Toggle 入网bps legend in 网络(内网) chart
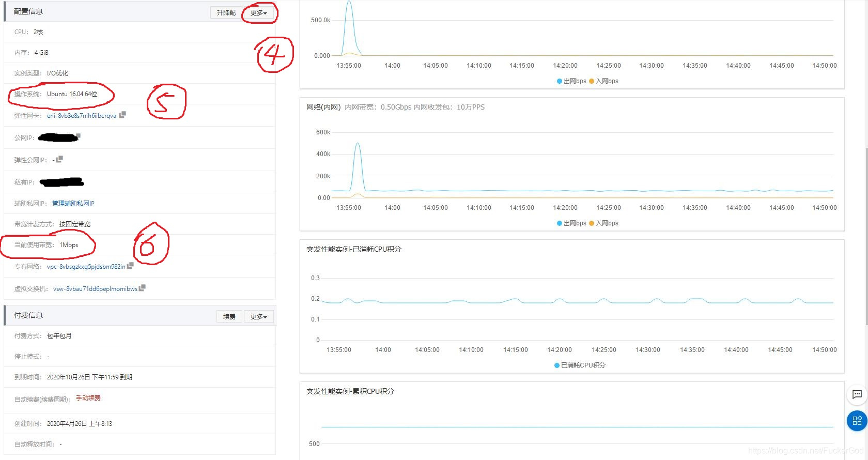This screenshot has height=460, width=868. pyautogui.click(x=603, y=223)
